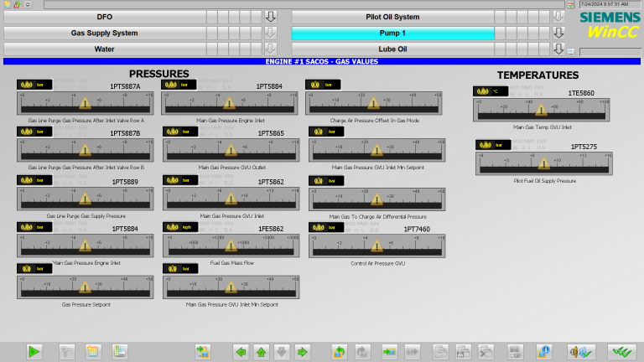
Task: Click the Main Gas Temp GVU Inlet gauge bar
Action: (543, 109)
